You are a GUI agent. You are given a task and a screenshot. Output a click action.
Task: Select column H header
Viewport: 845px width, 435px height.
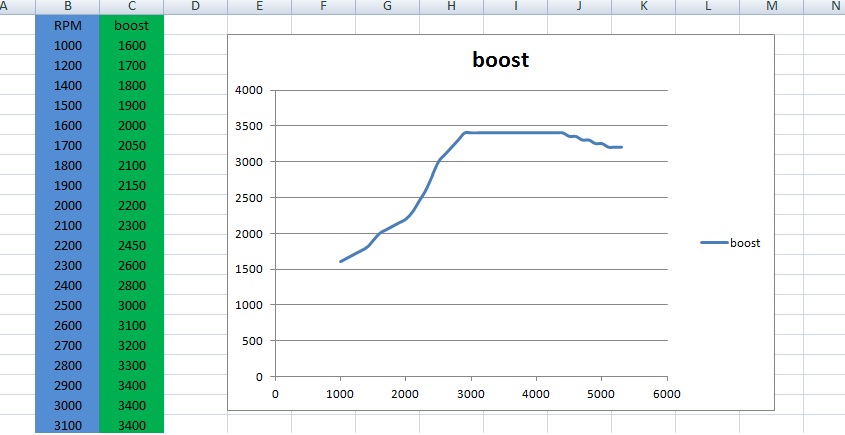click(x=452, y=6)
